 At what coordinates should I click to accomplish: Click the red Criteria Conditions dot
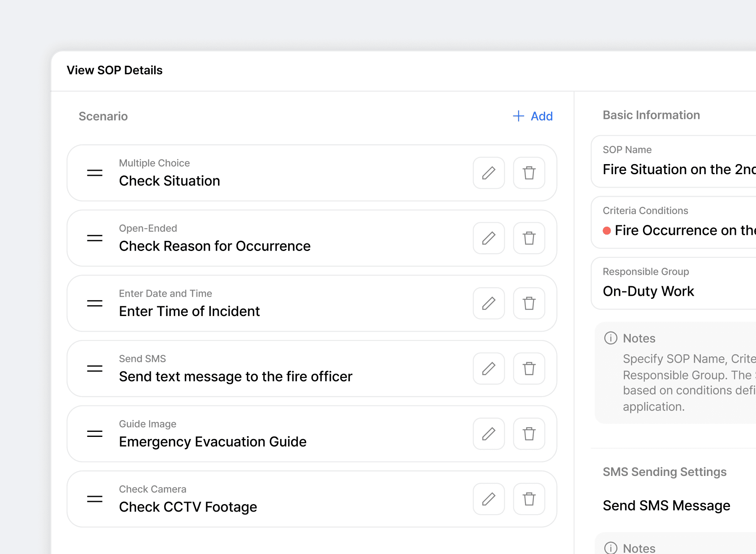pos(606,230)
